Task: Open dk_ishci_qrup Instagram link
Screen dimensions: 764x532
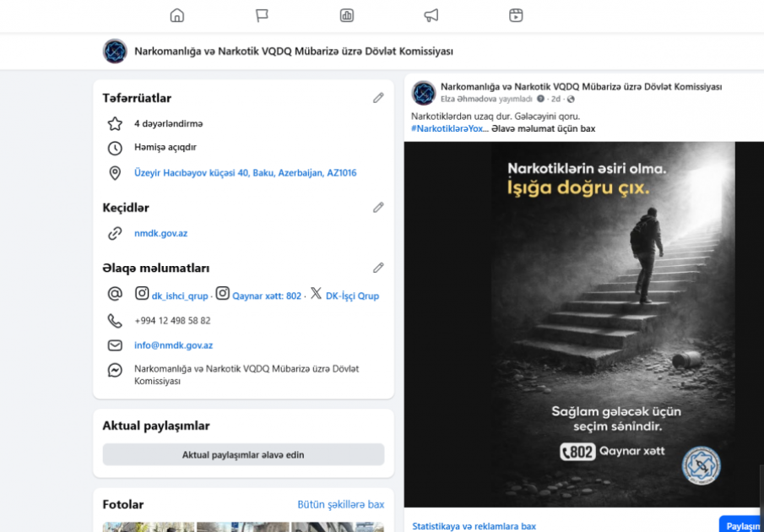Action: point(179,296)
